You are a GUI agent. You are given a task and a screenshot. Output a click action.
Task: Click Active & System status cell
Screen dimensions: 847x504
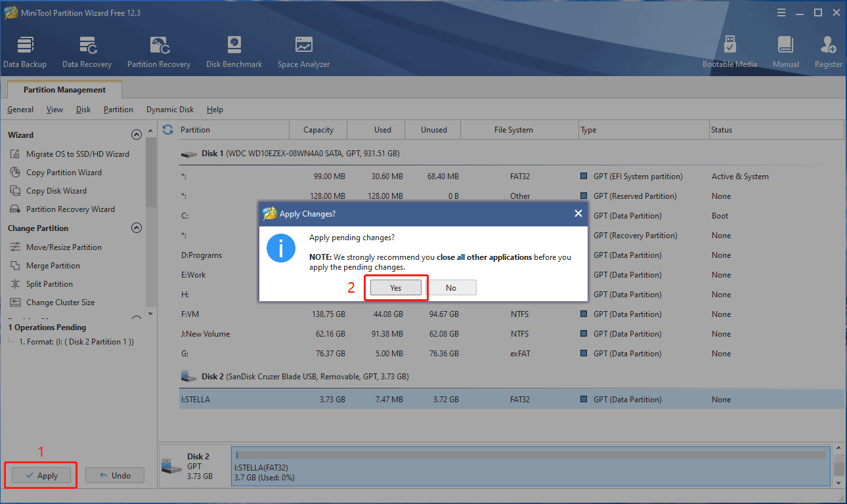(x=740, y=176)
